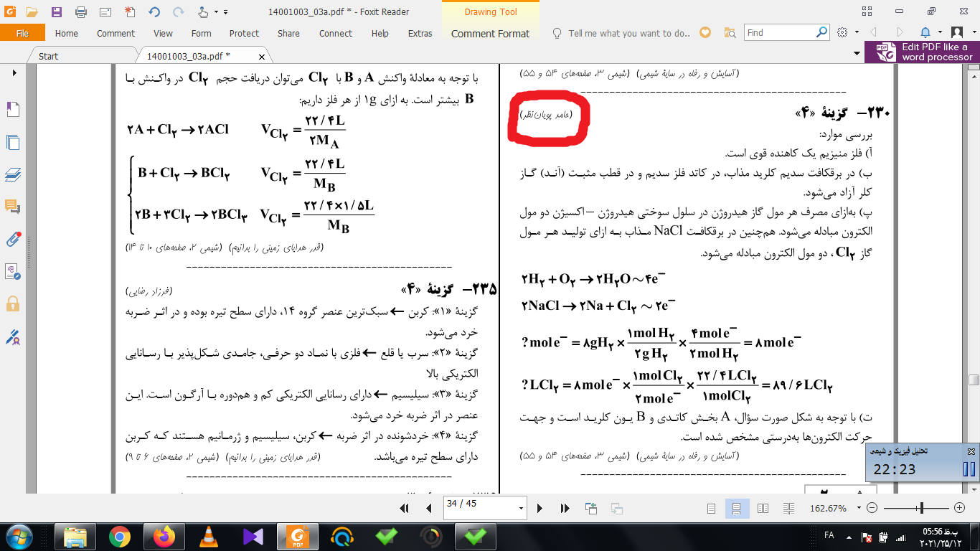Click the user account avatar icon
Screen dimensions: 980x551
[x=957, y=33]
